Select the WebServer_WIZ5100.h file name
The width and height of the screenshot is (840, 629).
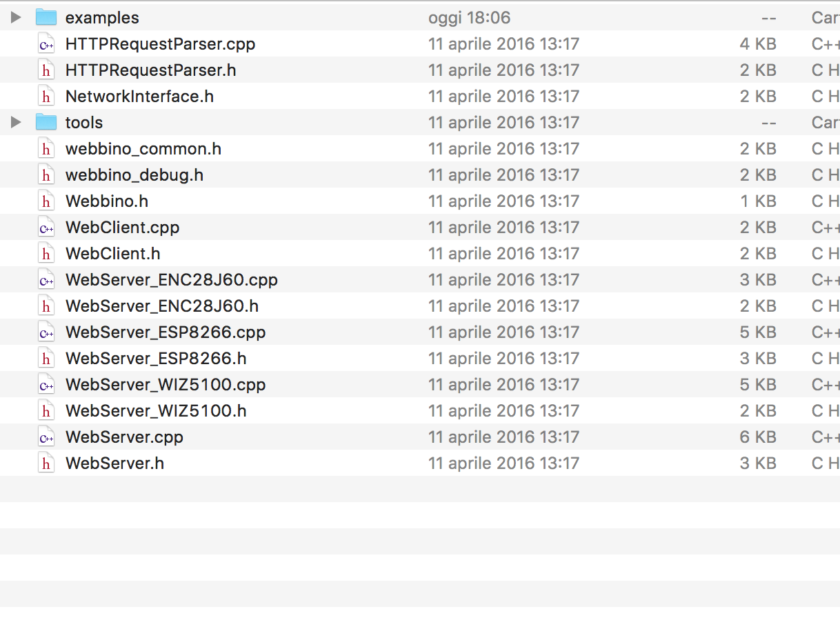(155, 411)
